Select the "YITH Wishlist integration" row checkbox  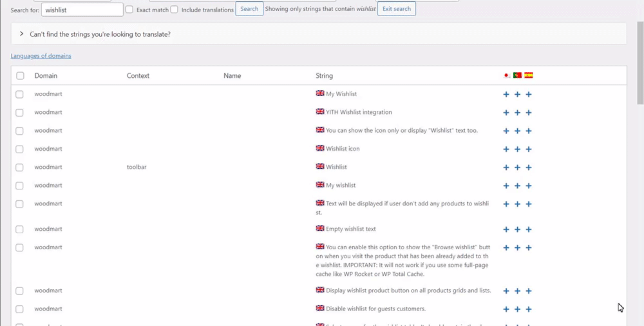pos(19,113)
